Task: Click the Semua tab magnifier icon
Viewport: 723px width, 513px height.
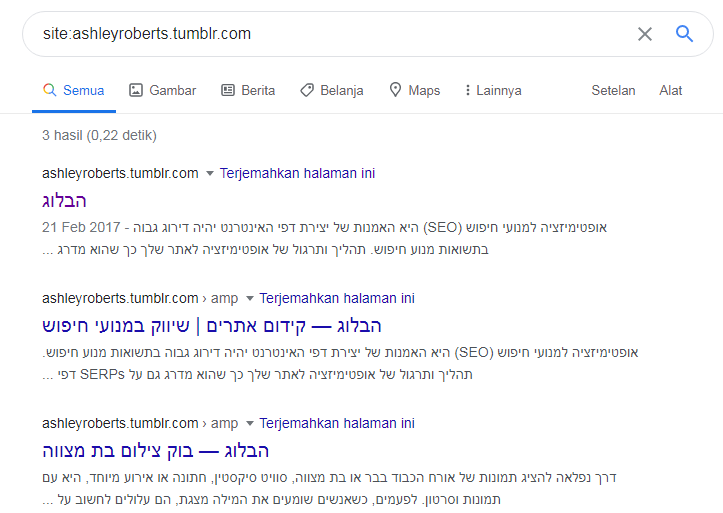Action: pyautogui.click(x=49, y=90)
